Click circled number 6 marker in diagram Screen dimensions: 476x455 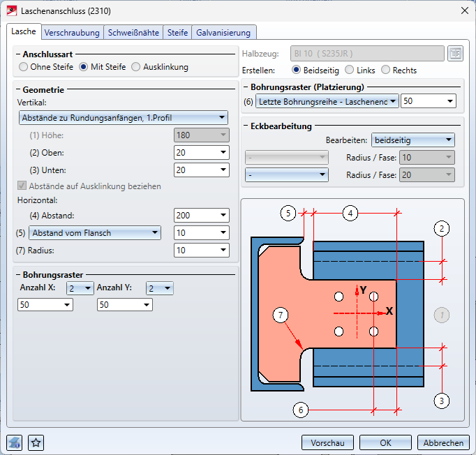pos(301,410)
